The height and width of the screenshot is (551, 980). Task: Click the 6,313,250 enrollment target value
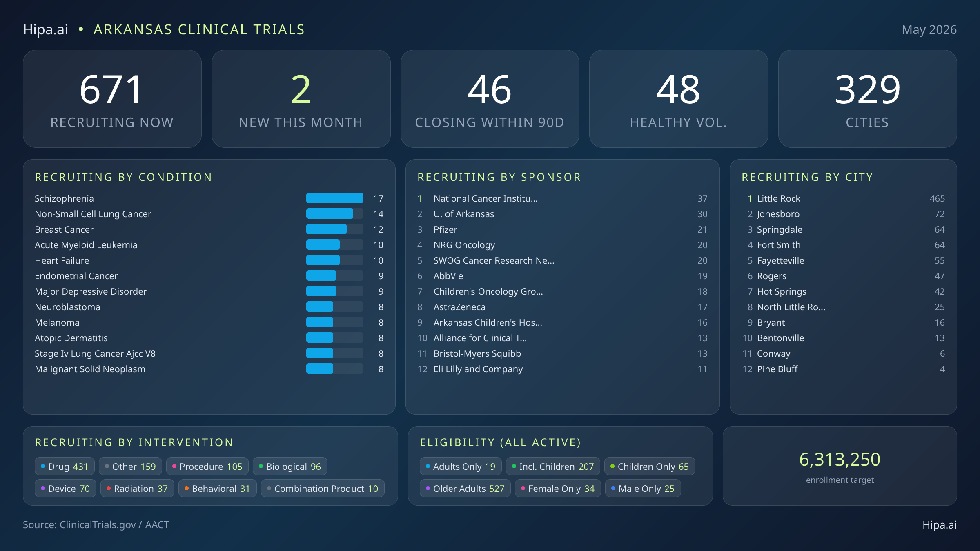click(x=840, y=460)
